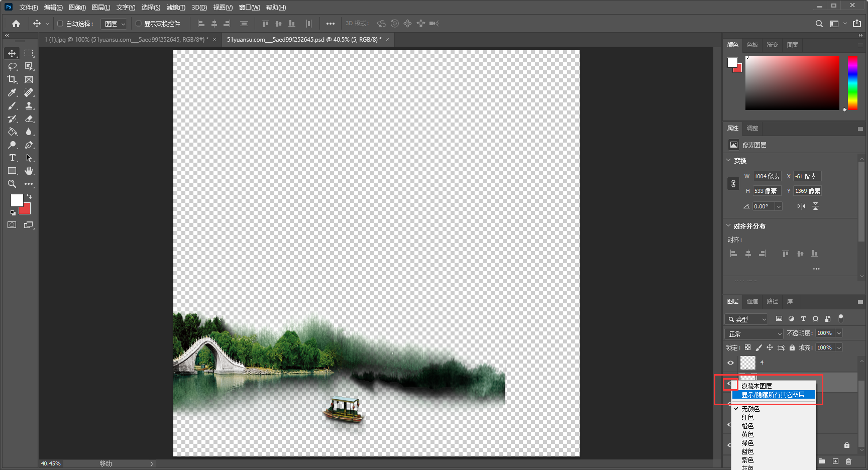Screen dimensions: 868x470
Task: Enable the 显示变换控件 checkbox
Action: coord(138,24)
